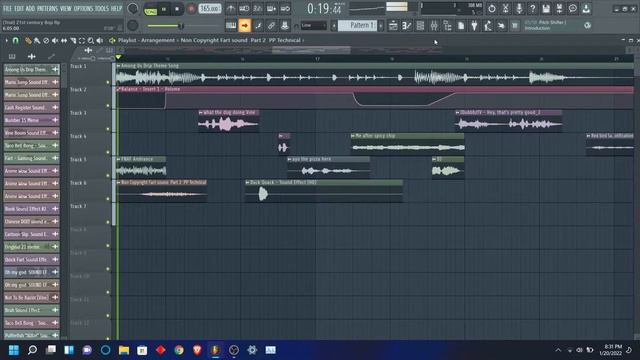The height and width of the screenshot is (360, 640).
Task: Open the FILE menu
Action: click(7, 8)
